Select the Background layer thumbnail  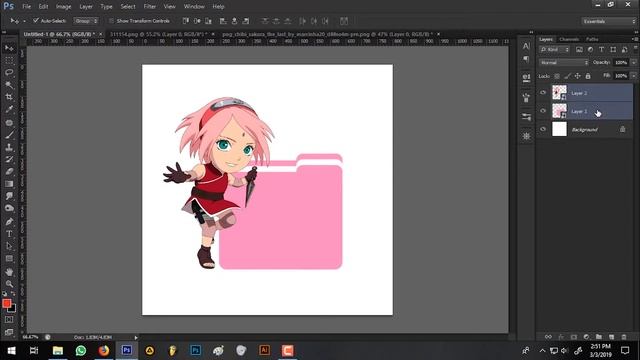click(559, 129)
